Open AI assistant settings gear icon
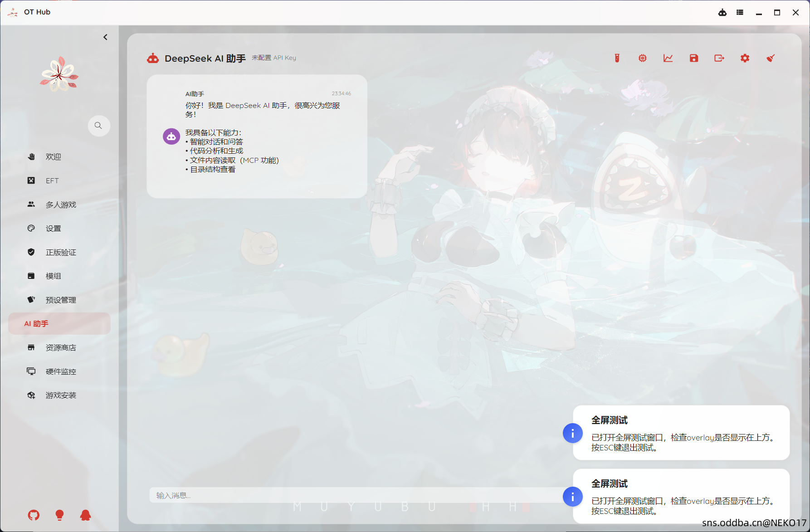The height and width of the screenshot is (532, 810). coord(745,58)
